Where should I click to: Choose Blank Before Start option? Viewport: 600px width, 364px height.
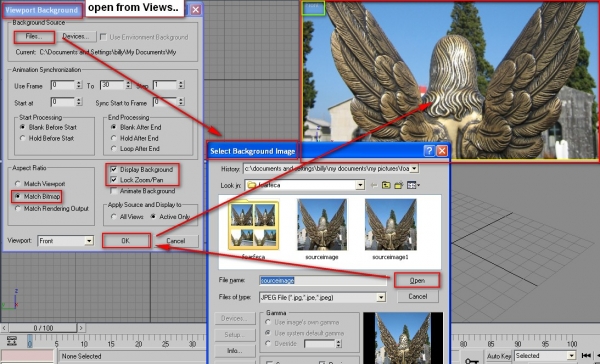coord(23,127)
